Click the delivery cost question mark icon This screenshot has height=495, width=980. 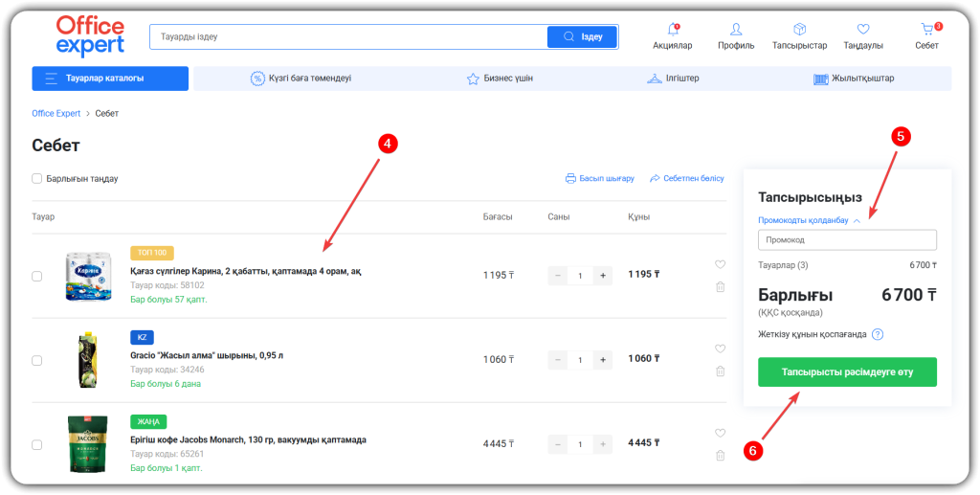878,334
